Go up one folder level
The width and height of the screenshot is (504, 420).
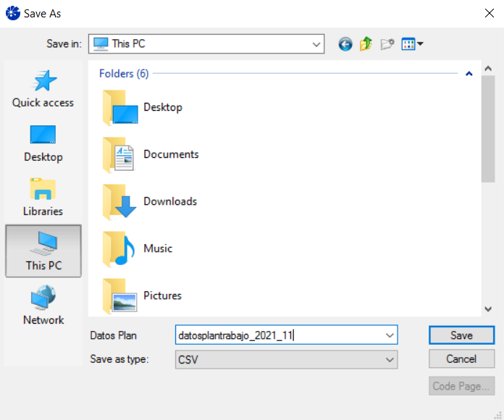366,44
